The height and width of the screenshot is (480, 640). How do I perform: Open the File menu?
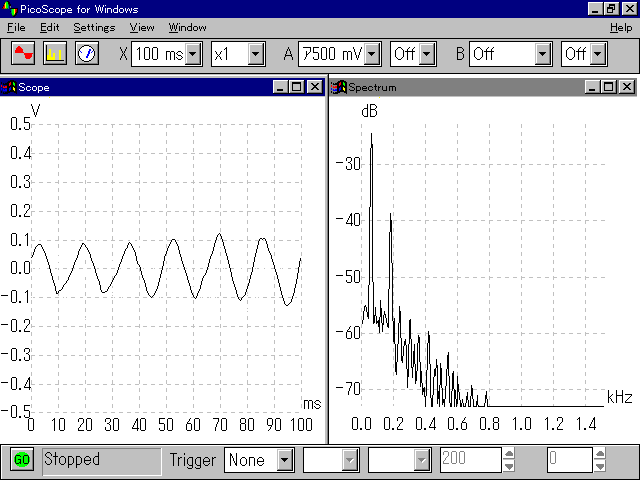coord(16,27)
